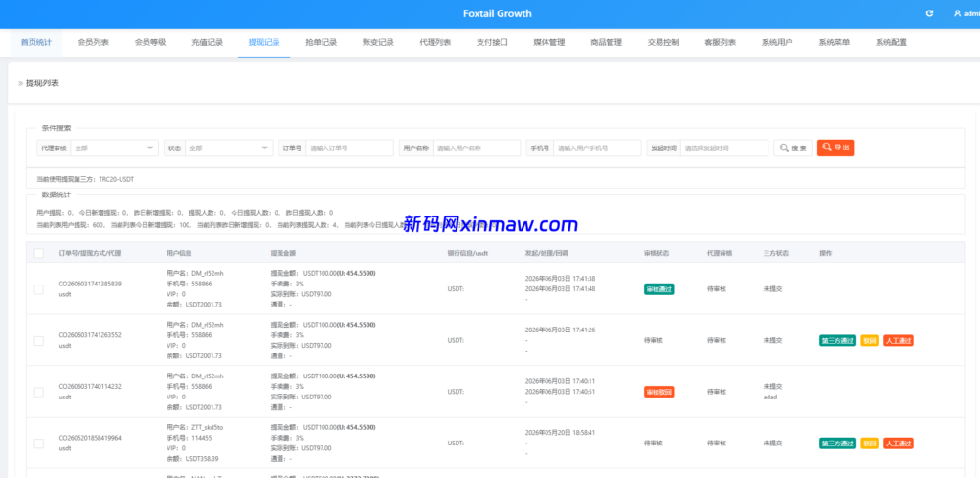The width and height of the screenshot is (980, 478).
Task: Click the red 审核驳回 status badge
Action: pos(658,392)
